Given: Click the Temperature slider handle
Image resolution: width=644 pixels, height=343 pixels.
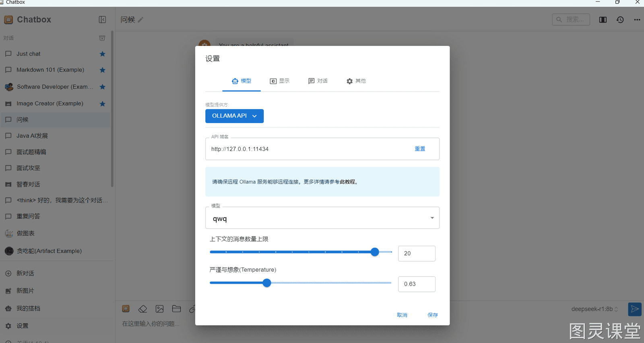Looking at the screenshot, I should [267, 283].
